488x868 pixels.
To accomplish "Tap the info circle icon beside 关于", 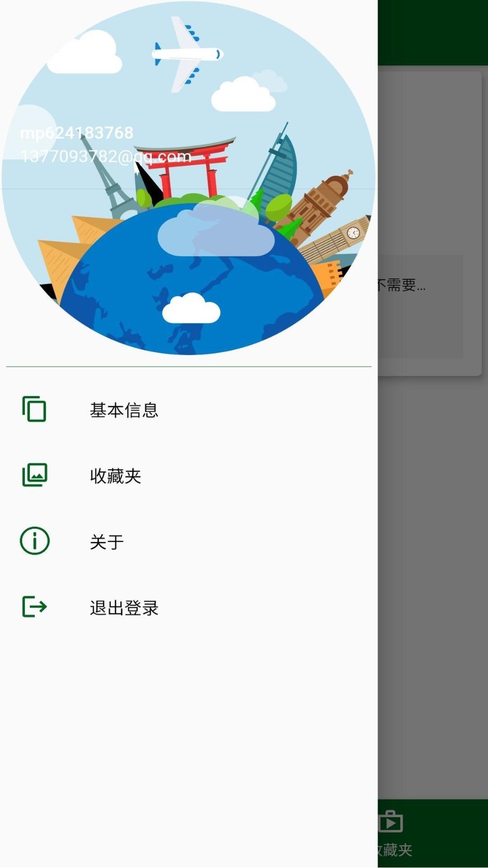I will [34, 541].
